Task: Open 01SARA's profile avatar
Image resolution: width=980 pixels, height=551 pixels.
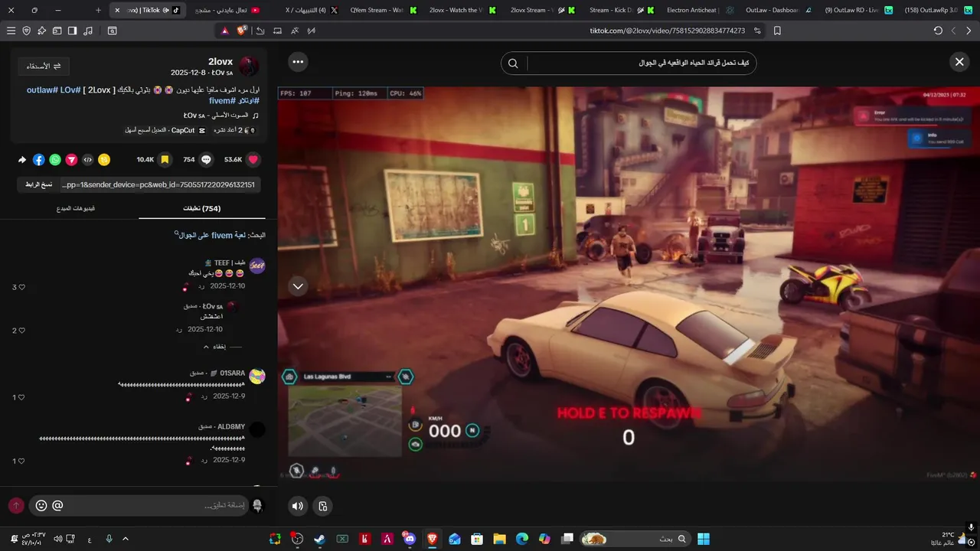Action: (x=257, y=375)
